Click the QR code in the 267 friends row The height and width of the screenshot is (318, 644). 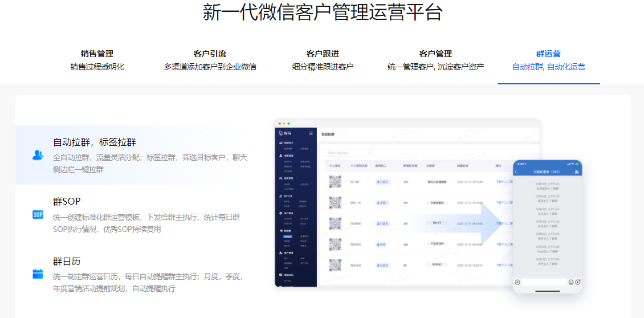click(335, 202)
